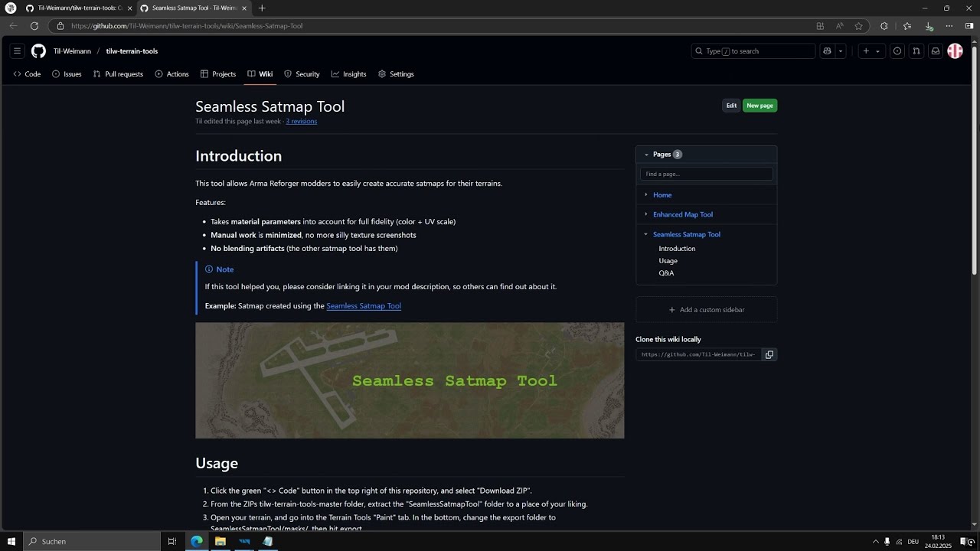The width and height of the screenshot is (980, 551).
Task: Open the Copilot dropdown arrow
Action: (841, 51)
